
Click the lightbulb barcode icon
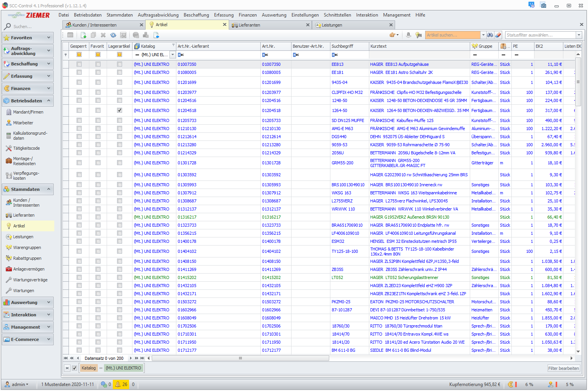419,35
